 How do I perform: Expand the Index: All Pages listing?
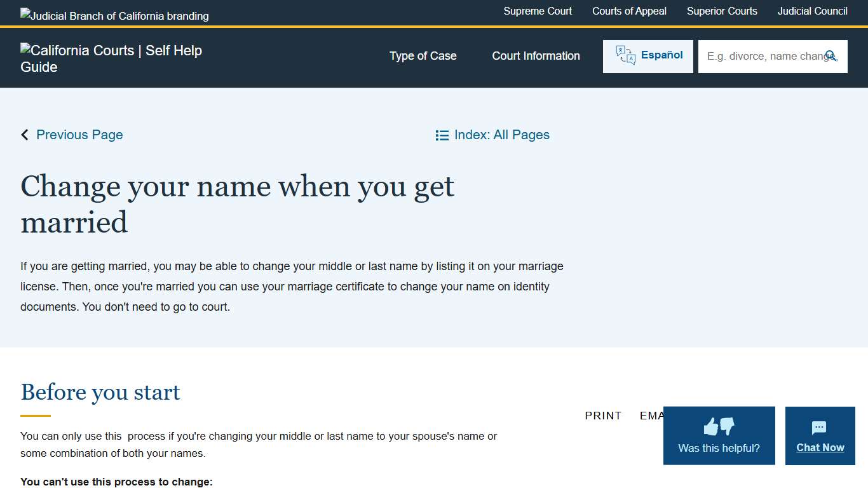coord(501,135)
